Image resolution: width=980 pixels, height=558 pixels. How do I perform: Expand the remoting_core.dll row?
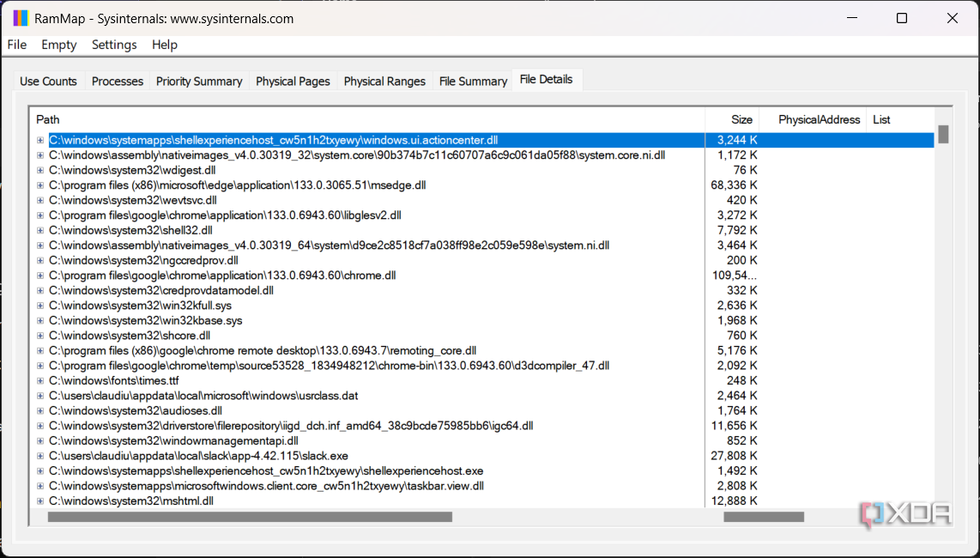pyautogui.click(x=40, y=350)
